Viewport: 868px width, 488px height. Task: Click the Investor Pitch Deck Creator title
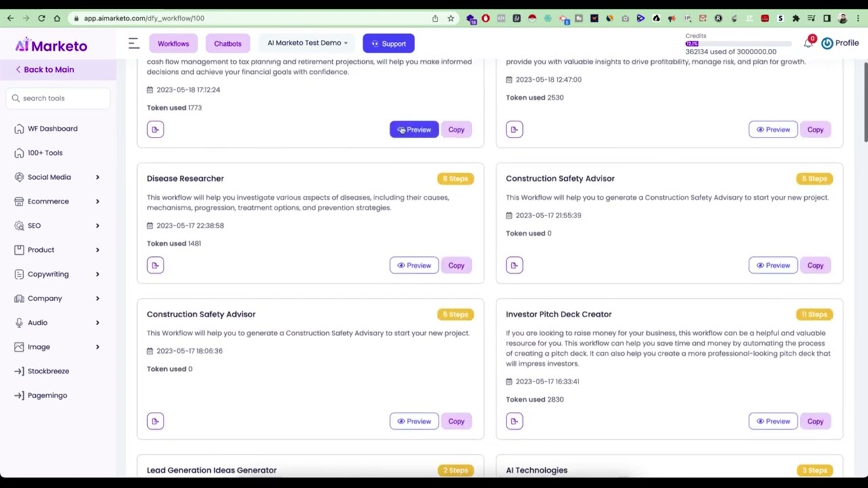click(559, 314)
